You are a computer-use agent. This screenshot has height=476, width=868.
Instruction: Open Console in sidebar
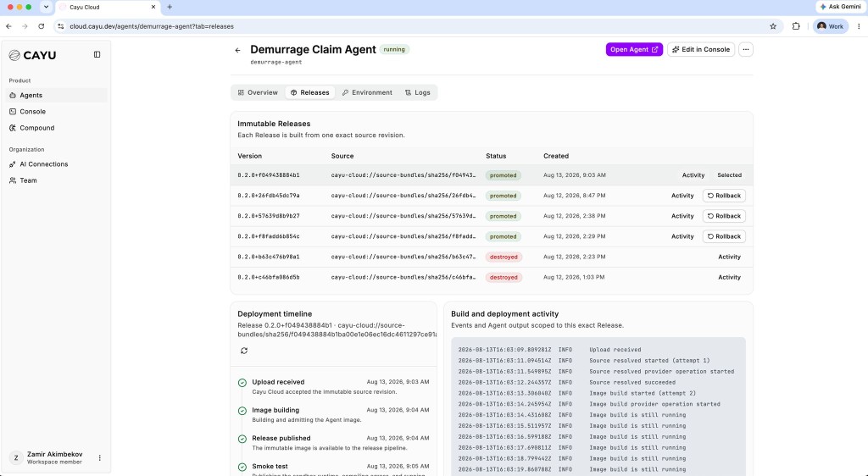pos(56,112)
